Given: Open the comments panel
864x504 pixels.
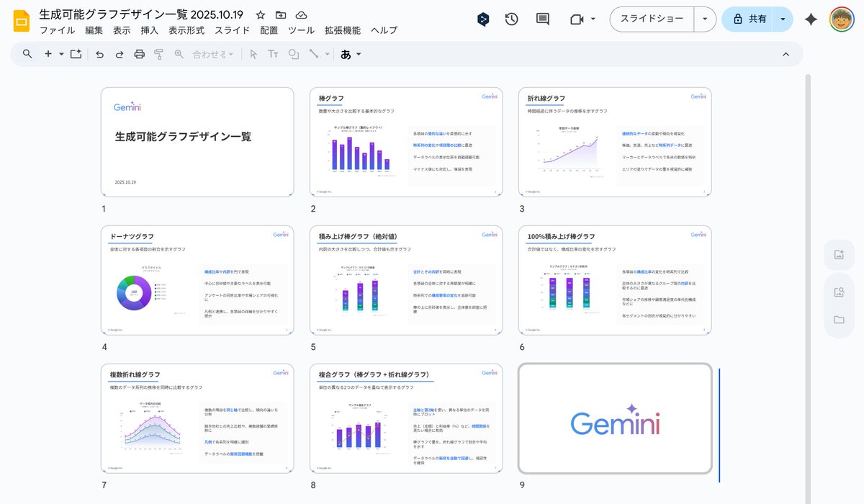Looking at the screenshot, I should pyautogui.click(x=543, y=19).
